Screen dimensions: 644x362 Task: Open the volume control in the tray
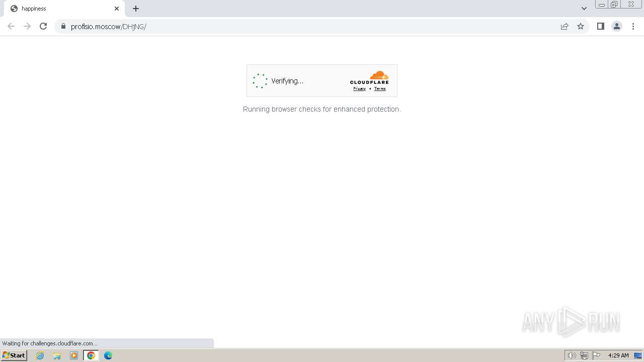(572, 355)
